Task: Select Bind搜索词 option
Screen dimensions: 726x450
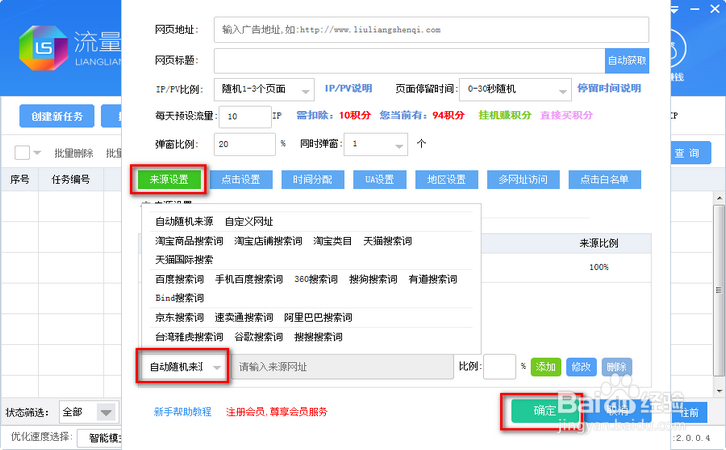Action: point(180,298)
